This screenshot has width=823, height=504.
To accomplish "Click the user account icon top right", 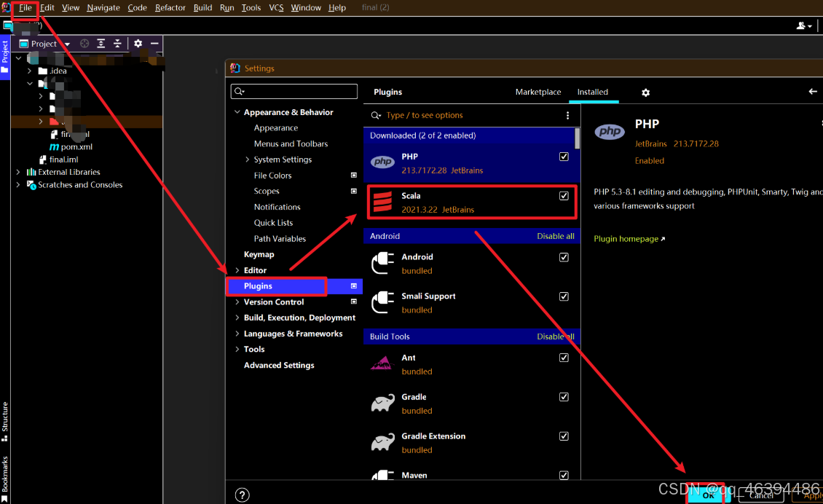I will 803,25.
